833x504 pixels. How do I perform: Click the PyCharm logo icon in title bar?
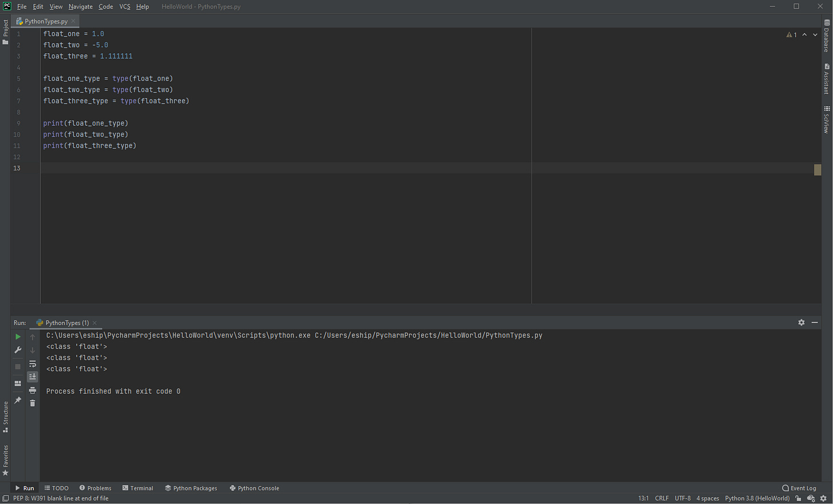pyautogui.click(x=7, y=6)
